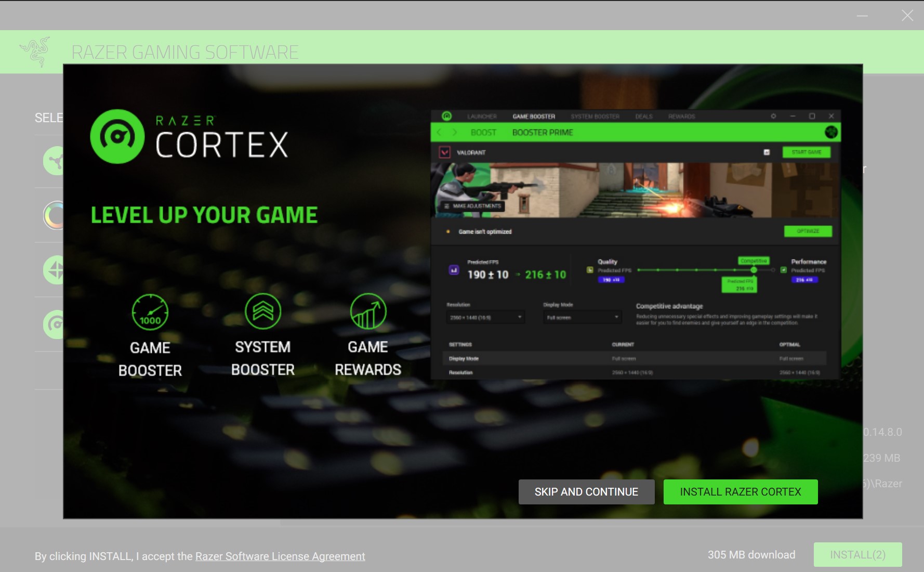
Task: Switch to the BOOST sub-tab
Action: click(483, 133)
